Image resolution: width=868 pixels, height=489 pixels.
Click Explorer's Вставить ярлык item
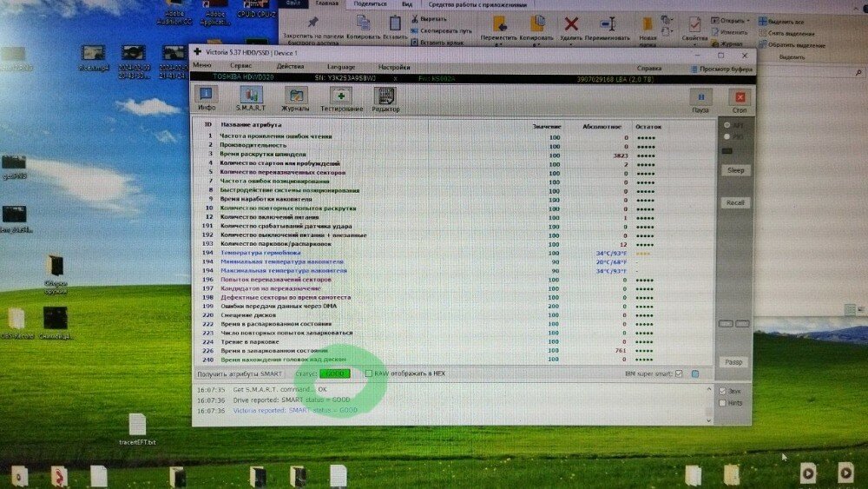437,42
